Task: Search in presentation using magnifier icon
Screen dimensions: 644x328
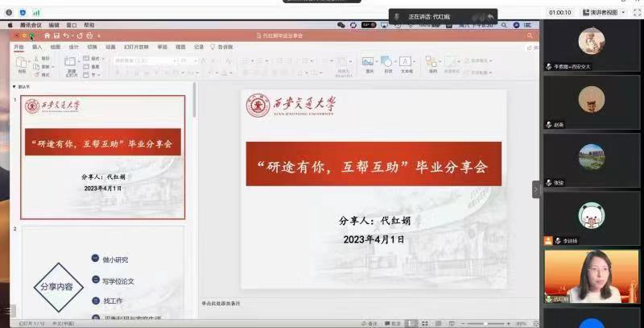Action: [x=530, y=35]
